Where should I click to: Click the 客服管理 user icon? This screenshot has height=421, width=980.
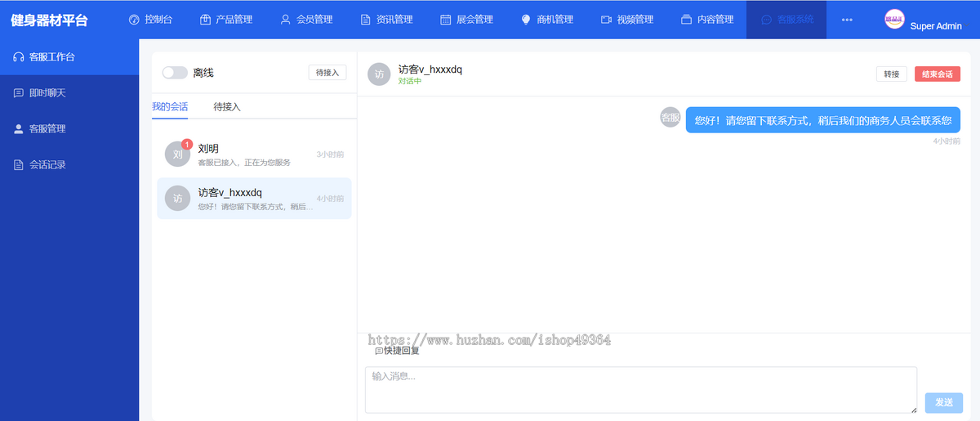(19, 129)
